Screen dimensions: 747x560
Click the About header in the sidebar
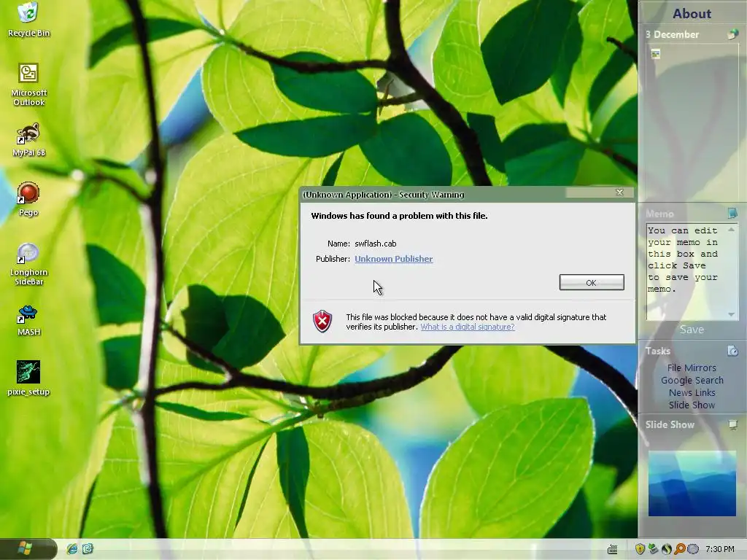pyautogui.click(x=692, y=13)
